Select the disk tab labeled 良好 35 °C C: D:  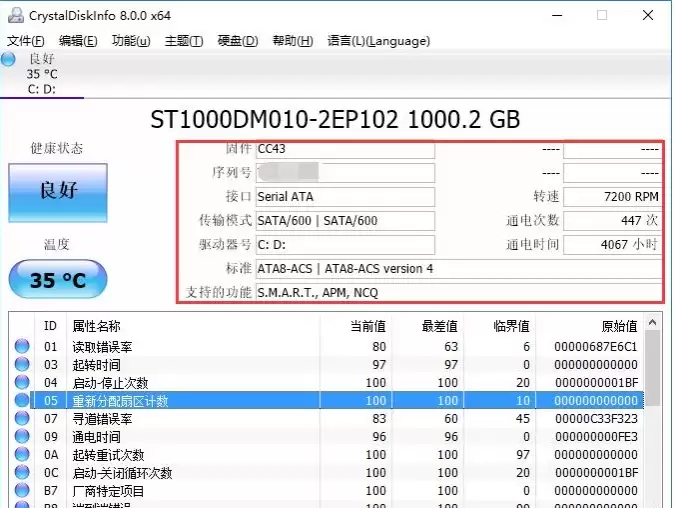tap(42, 74)
